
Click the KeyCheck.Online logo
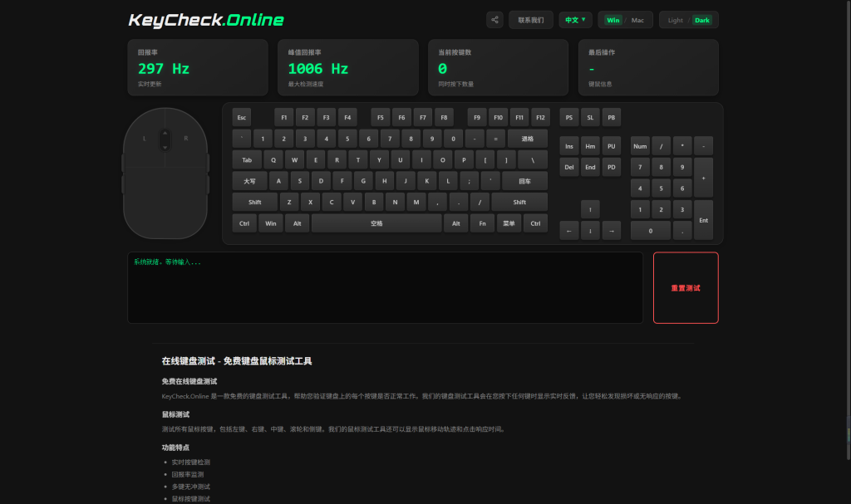(x=206, y=20)
